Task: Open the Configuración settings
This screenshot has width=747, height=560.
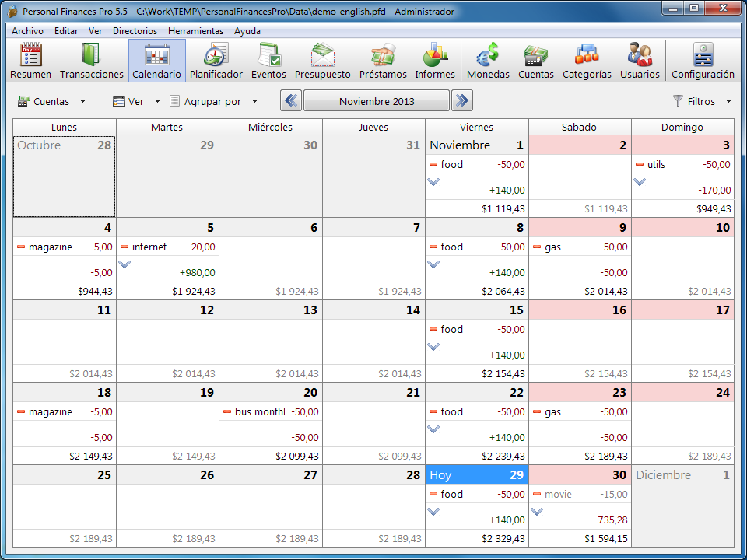Action: tap(703, 61)
